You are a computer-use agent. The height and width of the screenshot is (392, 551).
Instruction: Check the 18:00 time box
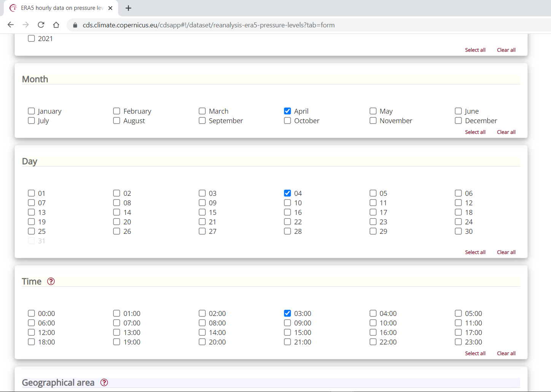point(31,342)
